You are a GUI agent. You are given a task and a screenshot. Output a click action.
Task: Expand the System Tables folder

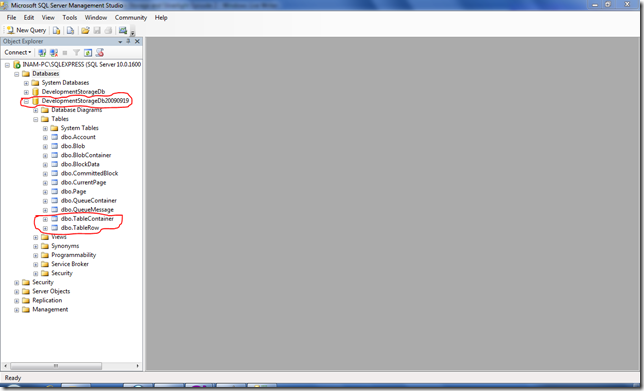pyautogui.click(x=45, y=129)
